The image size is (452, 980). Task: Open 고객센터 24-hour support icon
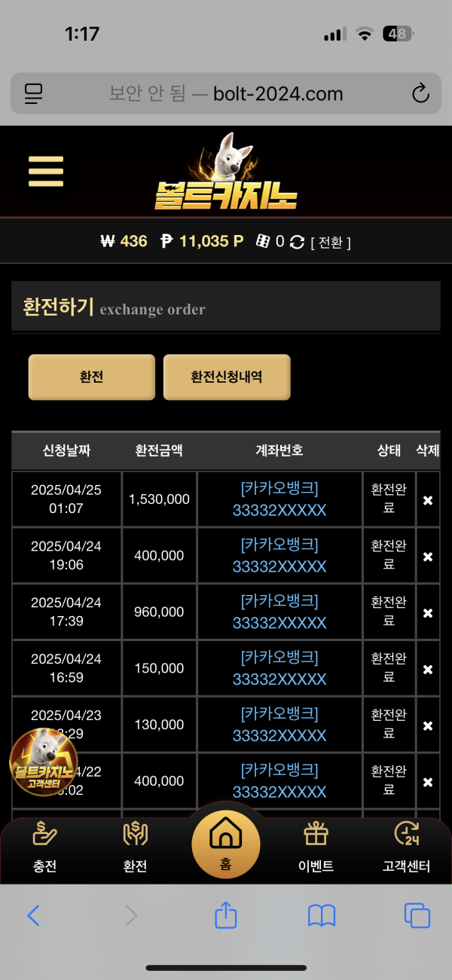tap(406, 833)
